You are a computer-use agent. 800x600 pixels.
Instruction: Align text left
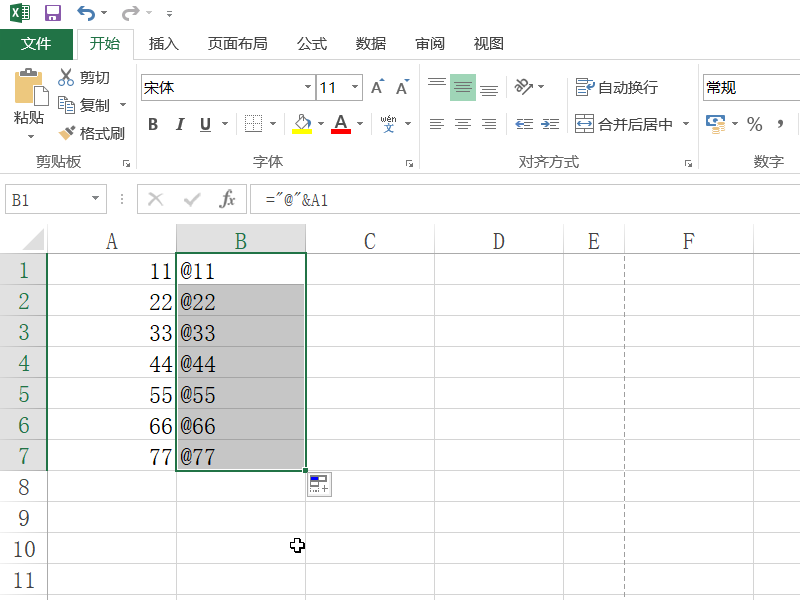pos(437,124)
